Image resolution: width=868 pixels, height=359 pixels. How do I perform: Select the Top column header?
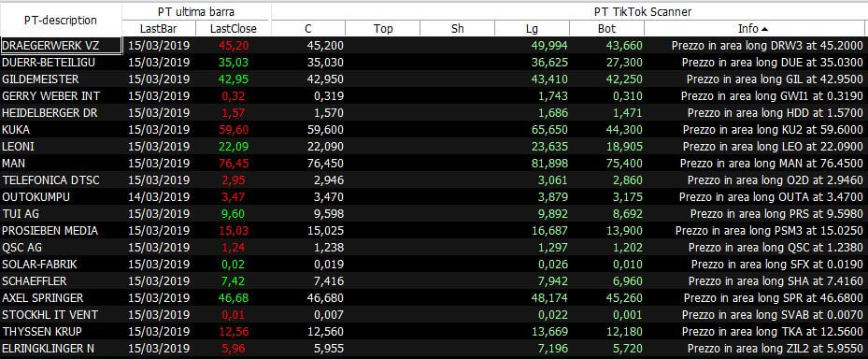click(383, 29)
